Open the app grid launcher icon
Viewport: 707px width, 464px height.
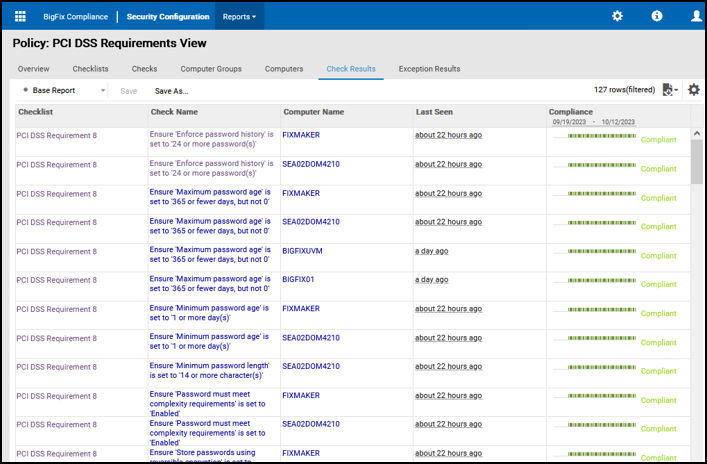(x=20, y=17)
